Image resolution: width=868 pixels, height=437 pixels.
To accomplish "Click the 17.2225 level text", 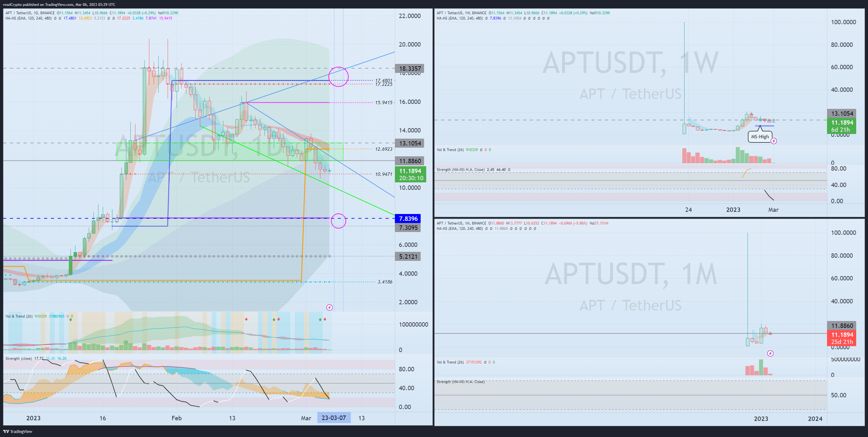I will point(384,84).
